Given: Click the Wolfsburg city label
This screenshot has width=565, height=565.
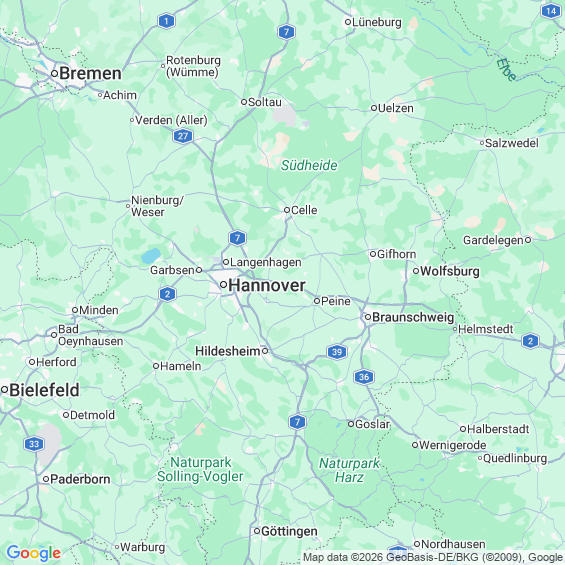Looking at the screenshot, I should coord(450,271).
